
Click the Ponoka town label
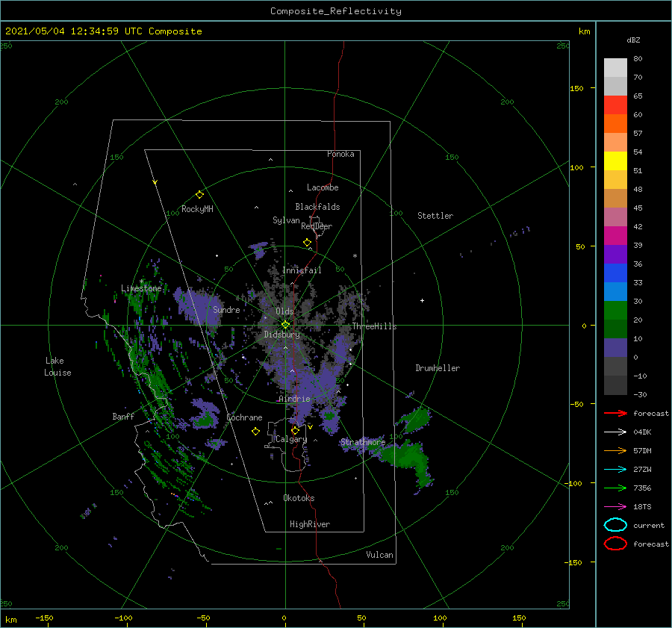(340, 154)
